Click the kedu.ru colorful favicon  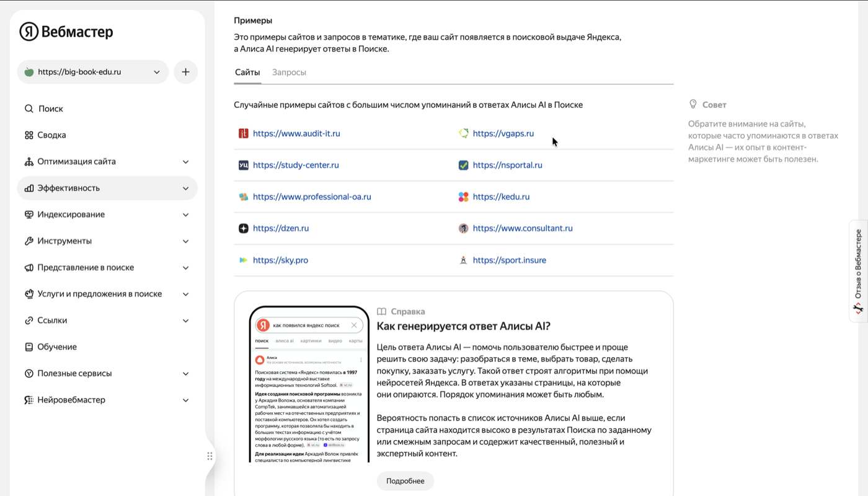click(x=463, y=197)
